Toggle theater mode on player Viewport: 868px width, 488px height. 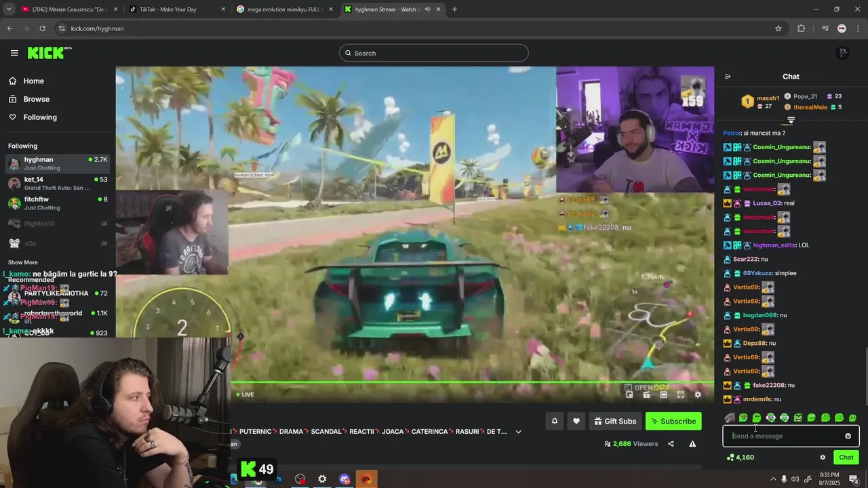pos(664,394)
